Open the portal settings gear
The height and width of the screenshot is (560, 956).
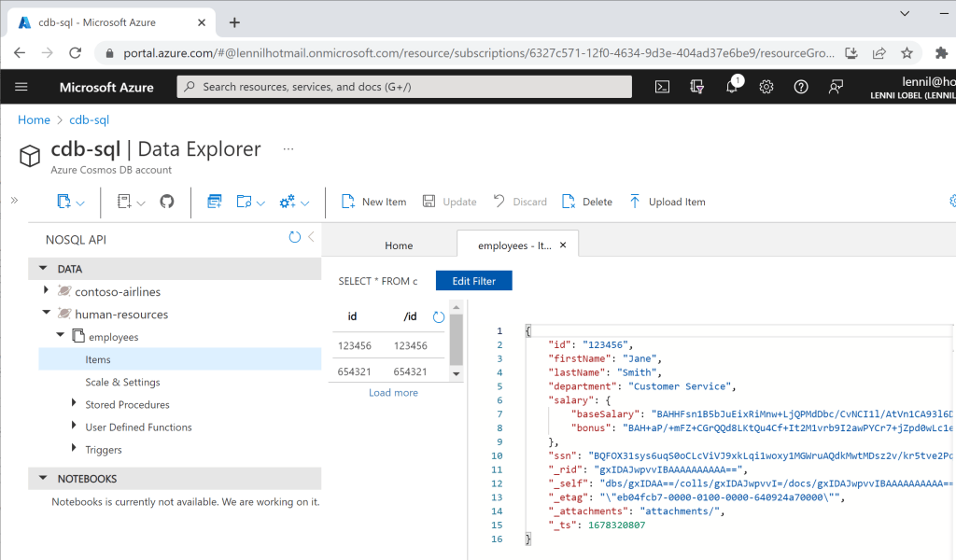coord(766,87)
